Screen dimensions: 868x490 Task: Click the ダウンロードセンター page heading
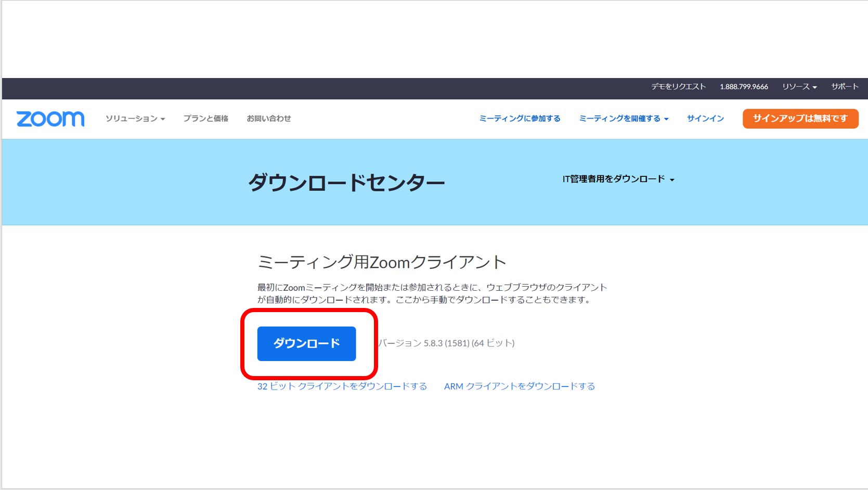(346, 183)
